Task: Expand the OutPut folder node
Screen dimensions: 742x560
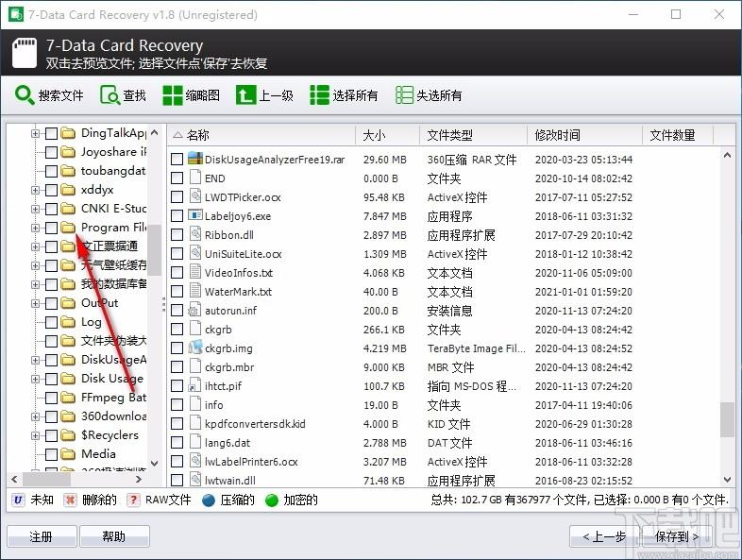Action: click(x=35, y=303)
